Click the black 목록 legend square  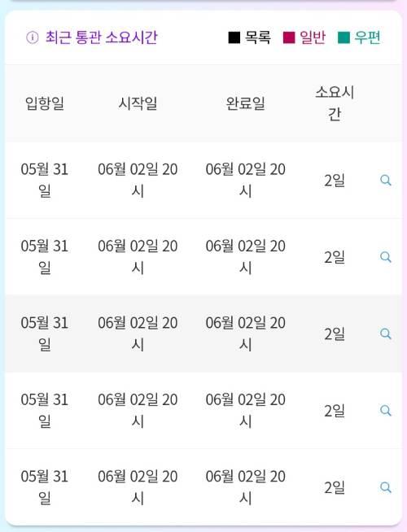(234, 37)
